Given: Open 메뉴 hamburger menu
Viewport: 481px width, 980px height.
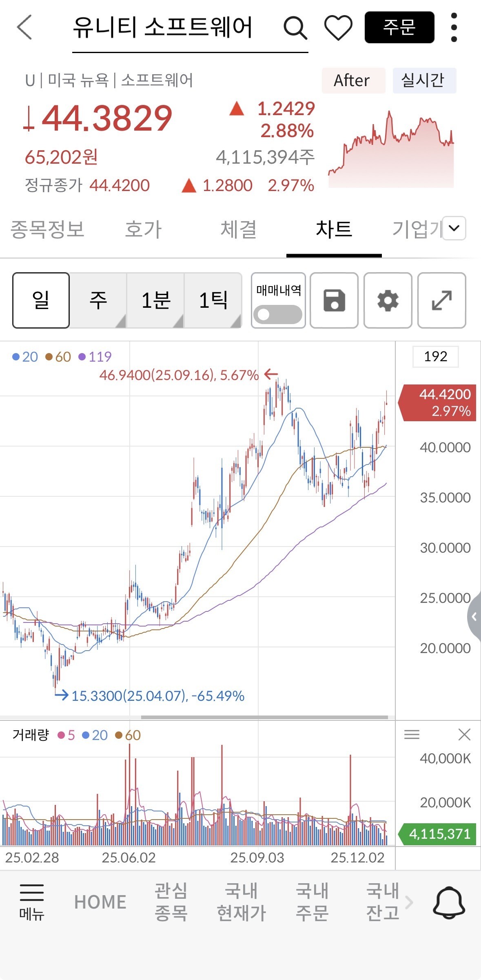Looking at the screenshot, I should point(32,903).
